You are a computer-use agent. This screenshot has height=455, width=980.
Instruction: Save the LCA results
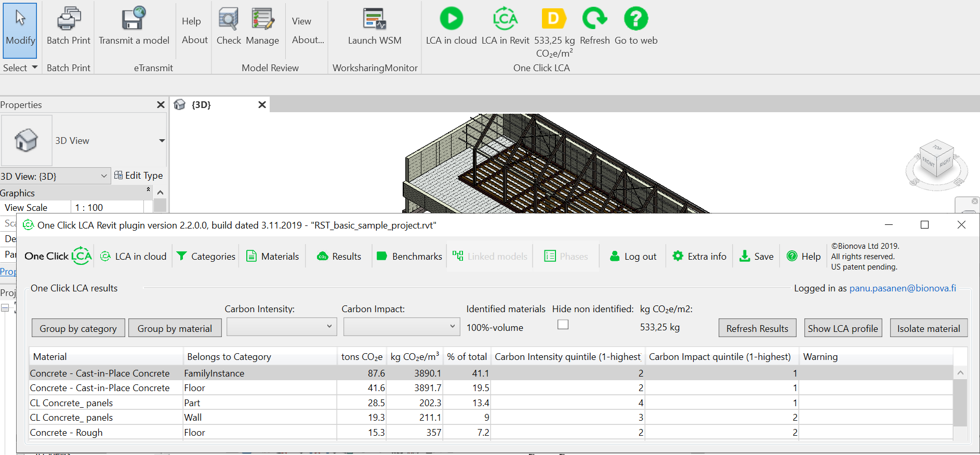[757, 256]
